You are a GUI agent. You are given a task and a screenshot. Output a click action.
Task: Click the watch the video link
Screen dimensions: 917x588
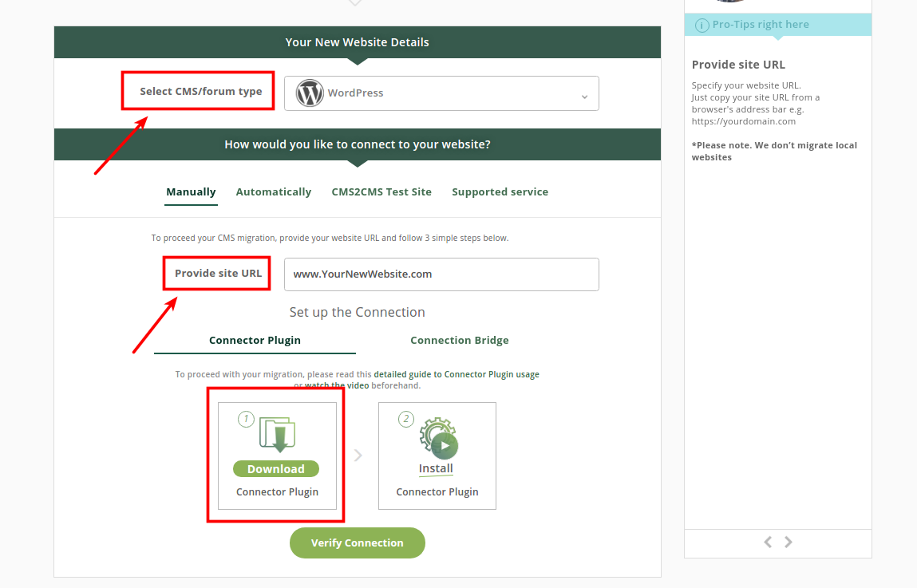[337, 385]
